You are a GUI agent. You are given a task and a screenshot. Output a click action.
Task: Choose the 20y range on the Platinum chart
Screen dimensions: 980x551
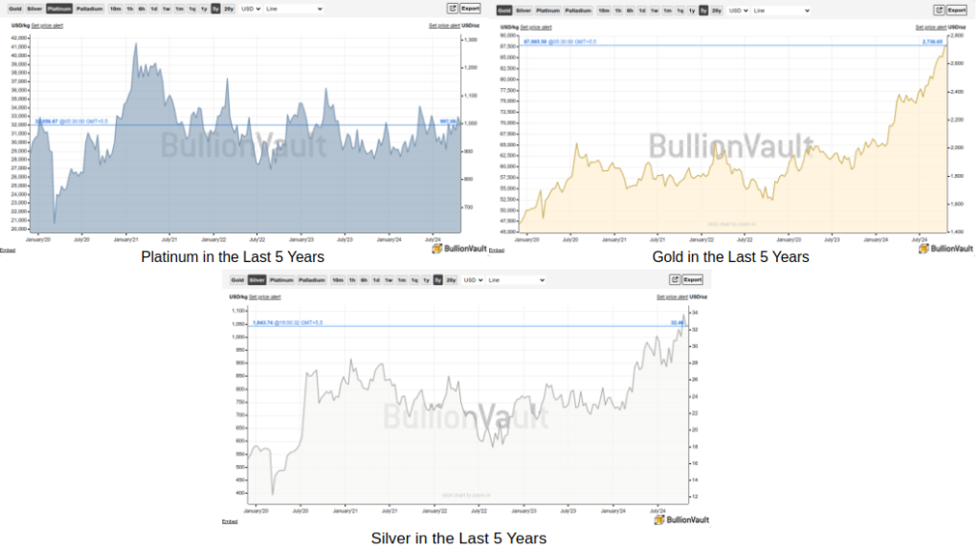click(x=229, y=9)
